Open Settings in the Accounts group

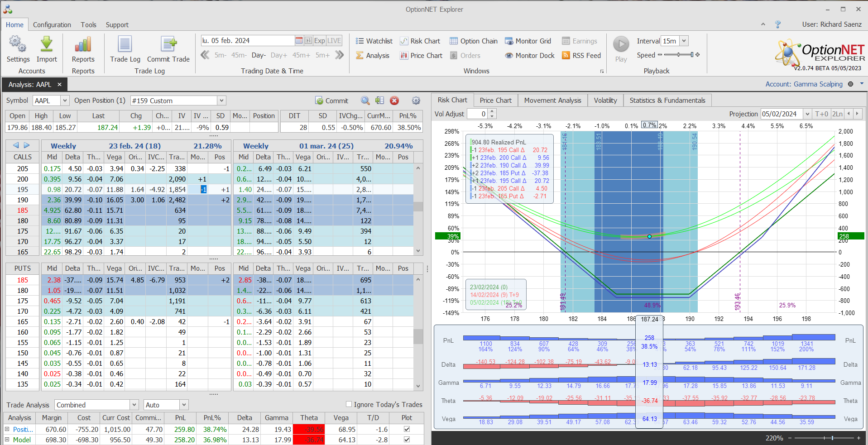(18, 49)
